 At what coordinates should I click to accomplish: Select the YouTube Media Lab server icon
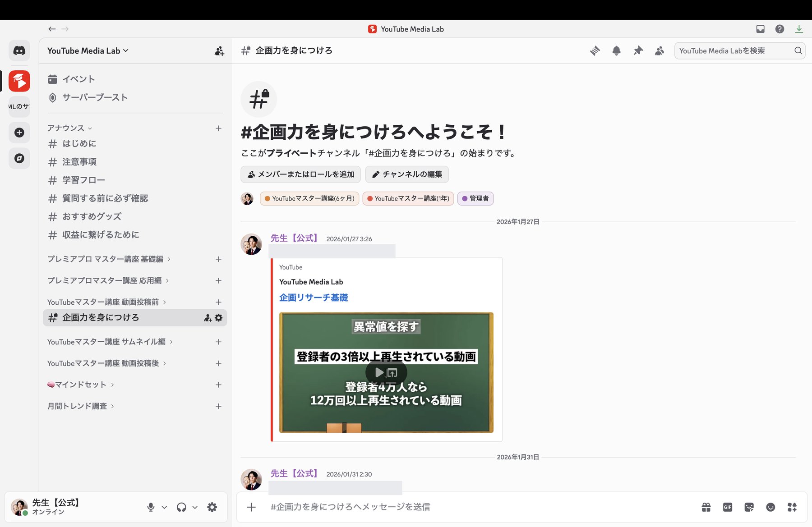19,81
